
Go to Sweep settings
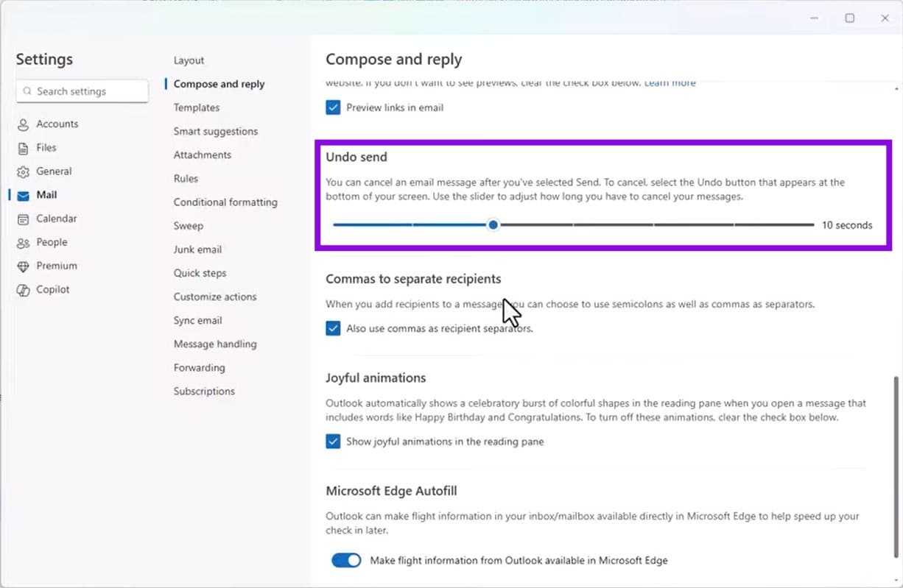189,225
